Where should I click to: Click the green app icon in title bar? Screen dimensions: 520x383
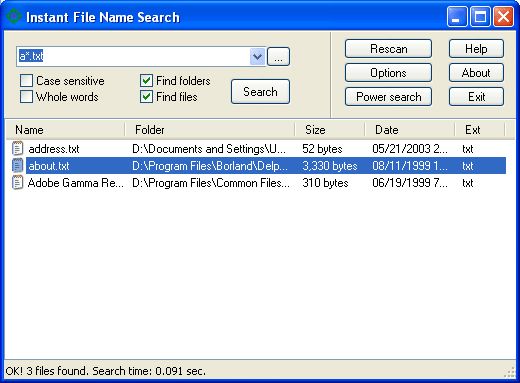14,16
